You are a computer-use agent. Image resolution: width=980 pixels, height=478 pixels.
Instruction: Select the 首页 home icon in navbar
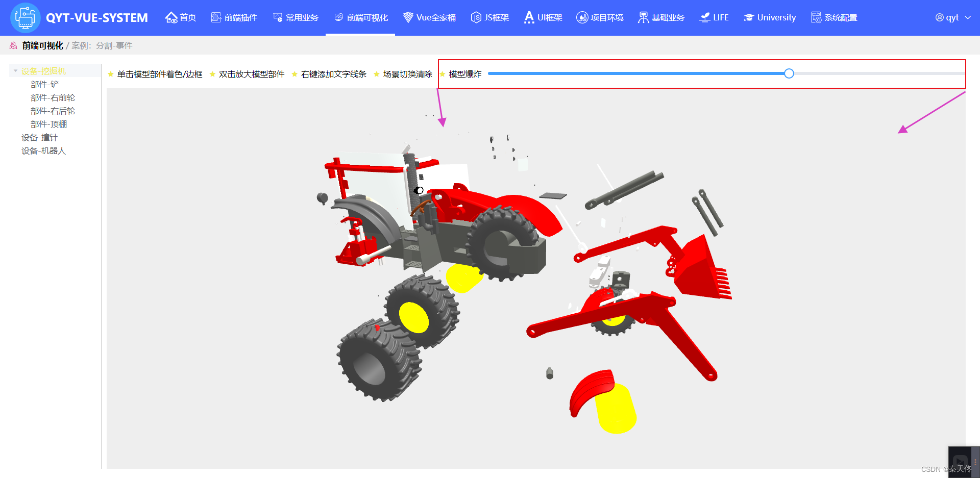[x=171, y=17]
